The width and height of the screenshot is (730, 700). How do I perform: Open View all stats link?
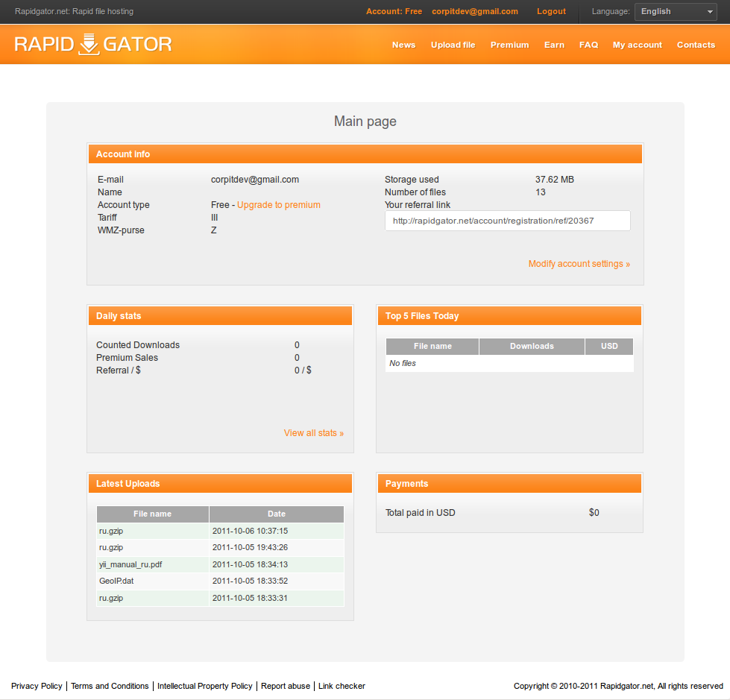coord(314,433)
